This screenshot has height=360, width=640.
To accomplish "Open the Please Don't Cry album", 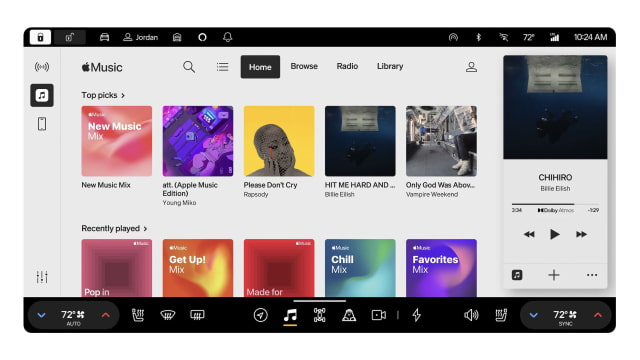I will [x=279, y=141].
